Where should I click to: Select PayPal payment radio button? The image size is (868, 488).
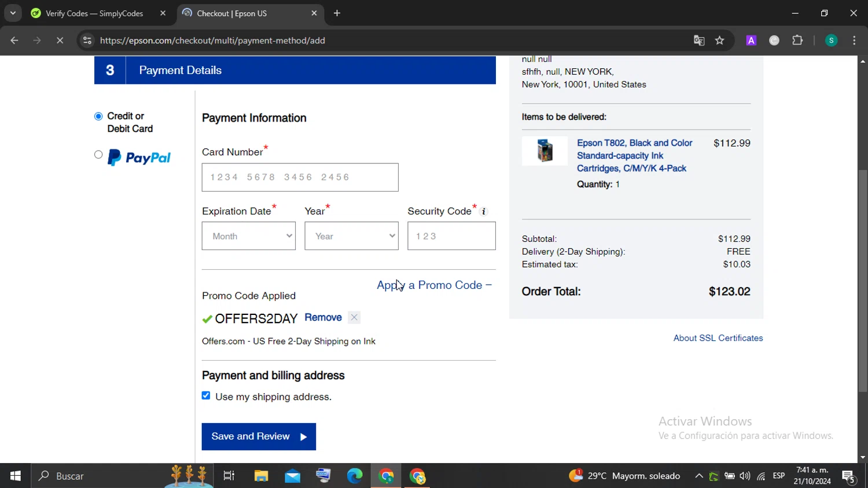[x=98, y=155]
